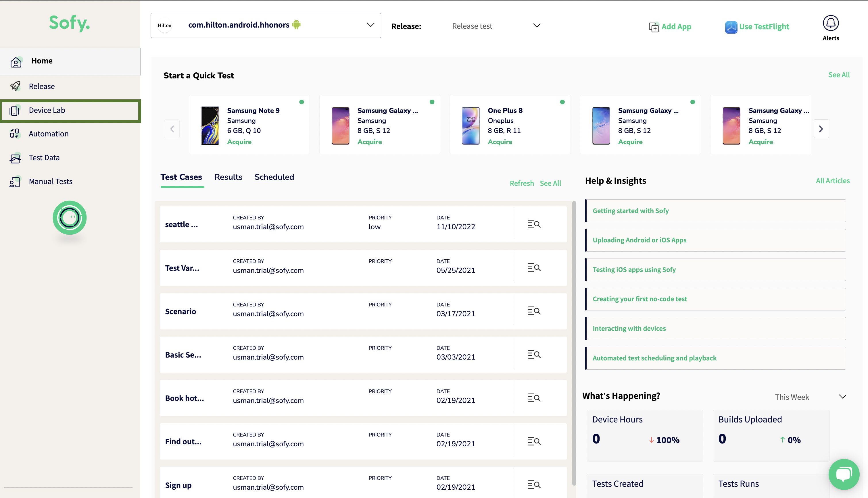Click the test cases list scrollbar
The height and width of the screenshot is (498, 868).
pyautogui.click(x=574, y=343)
